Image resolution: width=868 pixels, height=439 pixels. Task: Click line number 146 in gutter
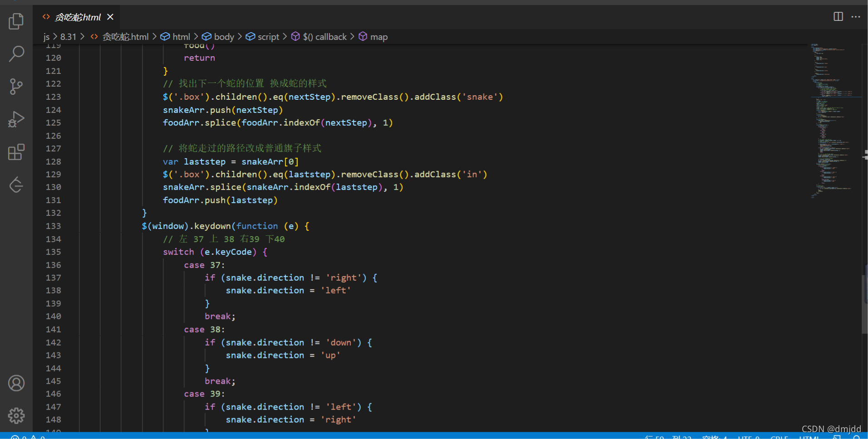tap(53, 394)
